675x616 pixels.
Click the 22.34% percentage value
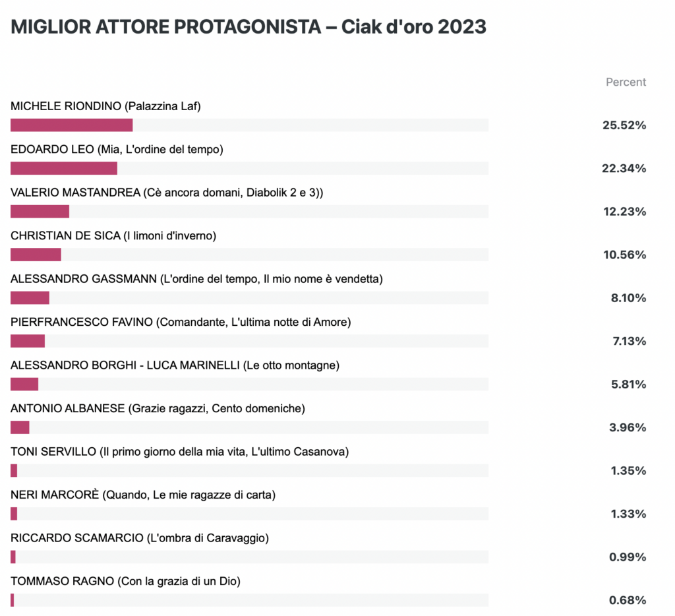coord(624,168)
